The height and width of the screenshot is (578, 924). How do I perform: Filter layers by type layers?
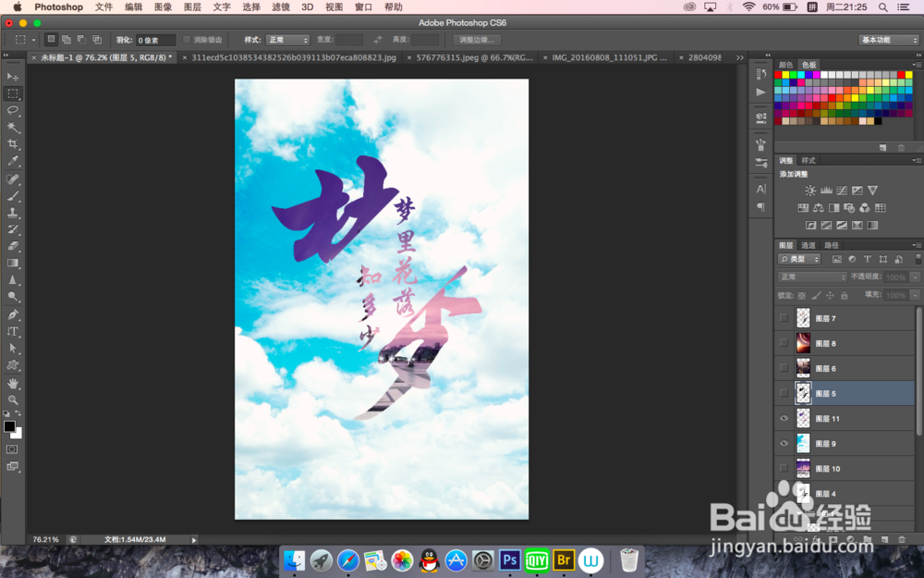point(868,259)
